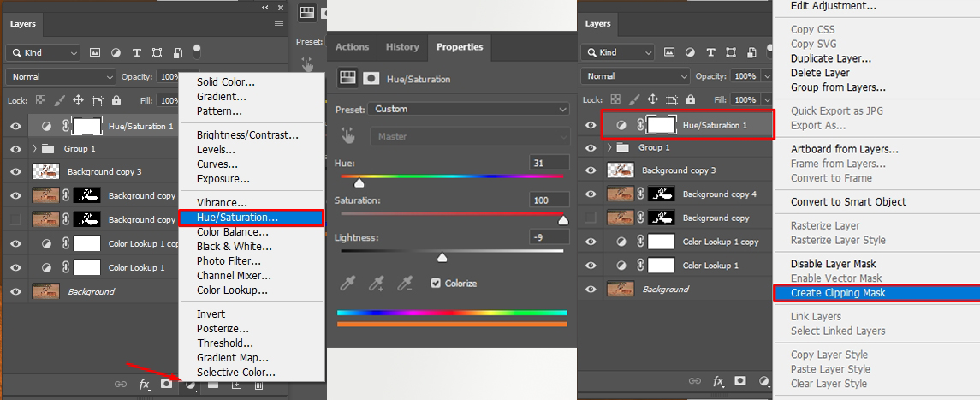The width and height of the screenshot is (980, 400).
Task: Select the layer mask icon in Properties
Action: point(371,78)
